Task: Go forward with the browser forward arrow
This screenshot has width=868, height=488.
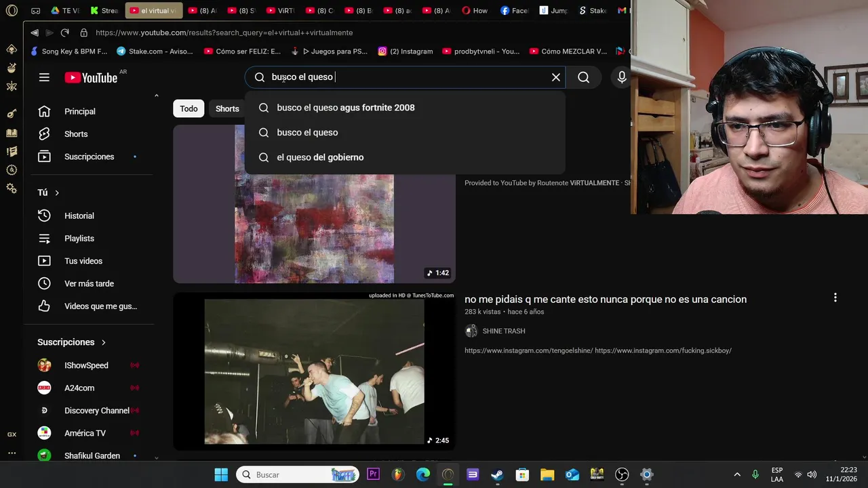Action: [50, 33]
